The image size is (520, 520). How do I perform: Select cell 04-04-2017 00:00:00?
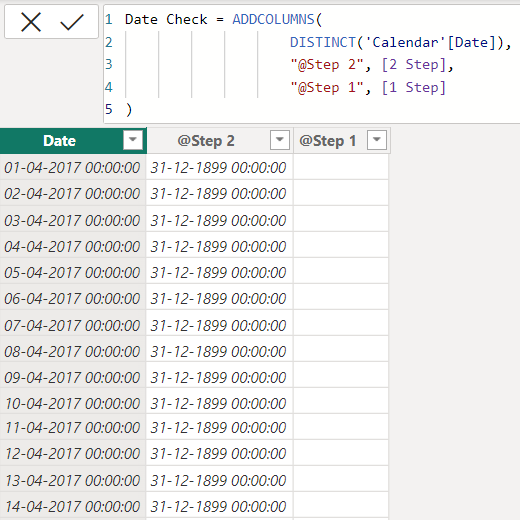coord(73,246)
